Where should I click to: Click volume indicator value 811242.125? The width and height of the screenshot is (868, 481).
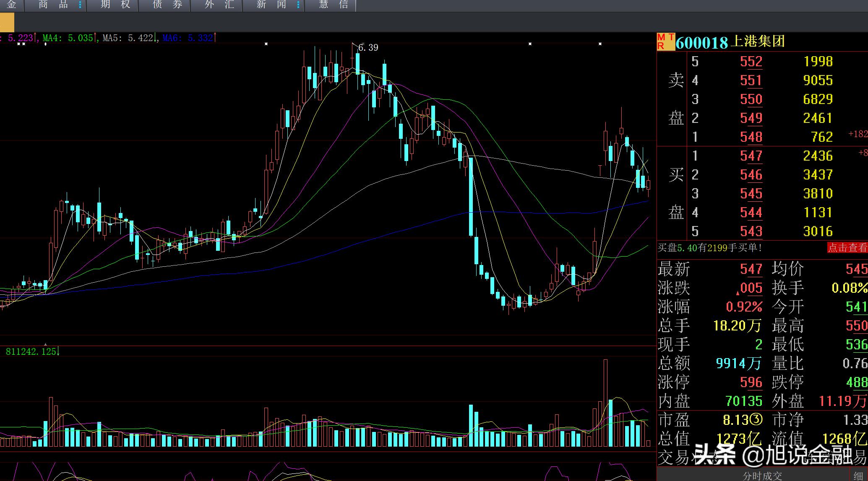(31, 351)
